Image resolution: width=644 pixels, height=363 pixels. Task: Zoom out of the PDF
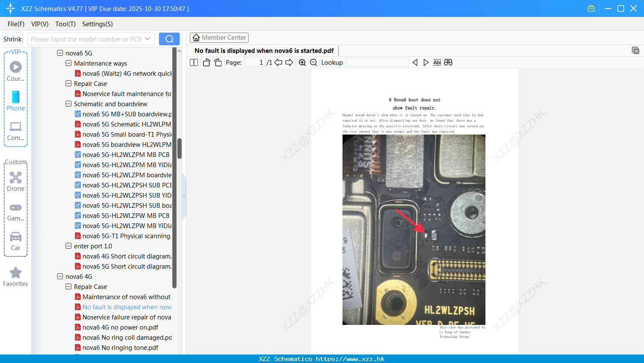tap(313, 63)
